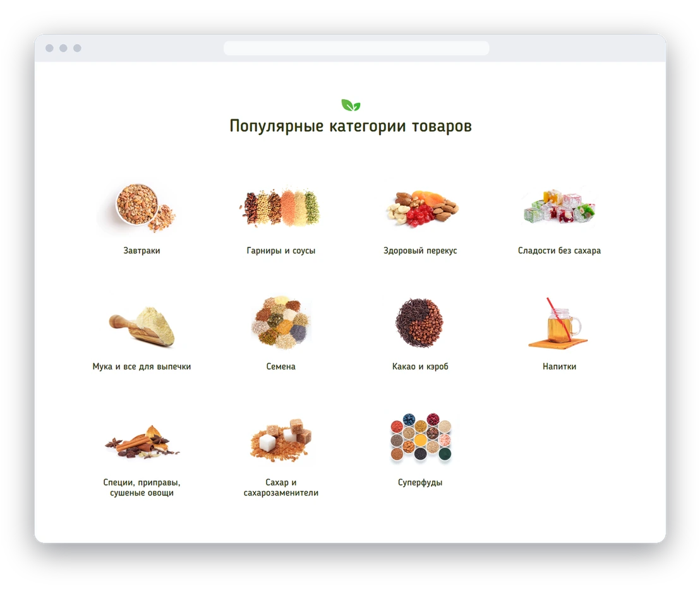Open the Сладости без сахара image

point(559,206)
